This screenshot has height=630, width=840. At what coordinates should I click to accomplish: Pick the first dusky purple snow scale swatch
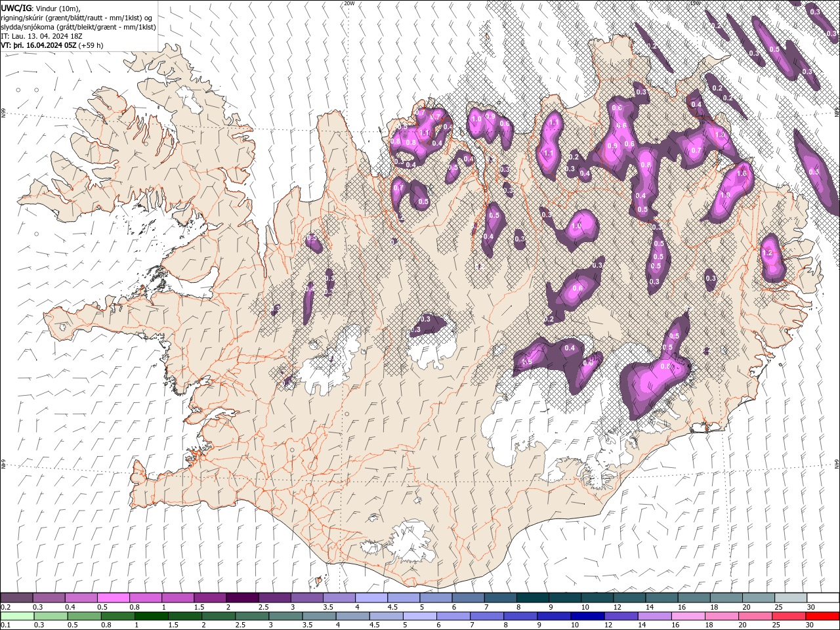coord(16,598)
